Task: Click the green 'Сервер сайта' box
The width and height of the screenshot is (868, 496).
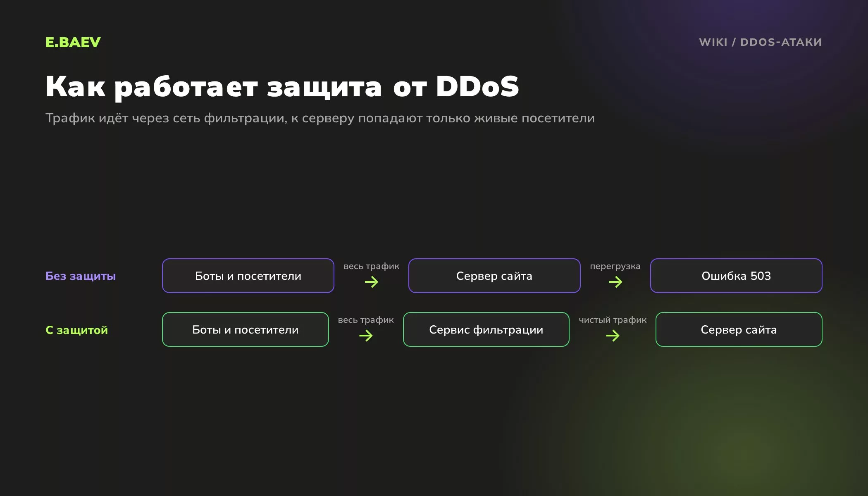Action: pyautogui.click(x=739, y=329)
